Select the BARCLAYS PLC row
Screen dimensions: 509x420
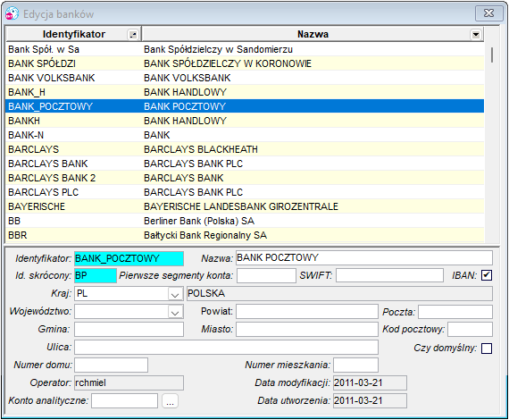click(x=245, y=192)
